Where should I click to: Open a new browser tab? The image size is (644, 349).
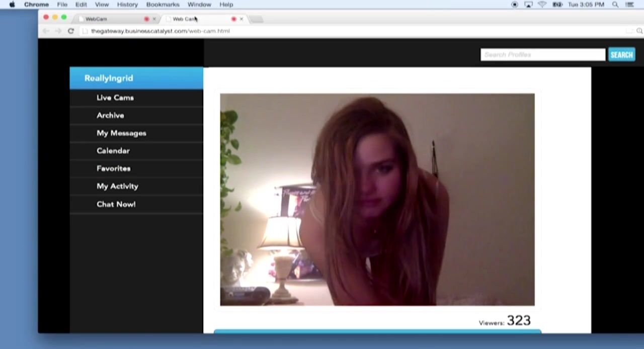point(256,19)
